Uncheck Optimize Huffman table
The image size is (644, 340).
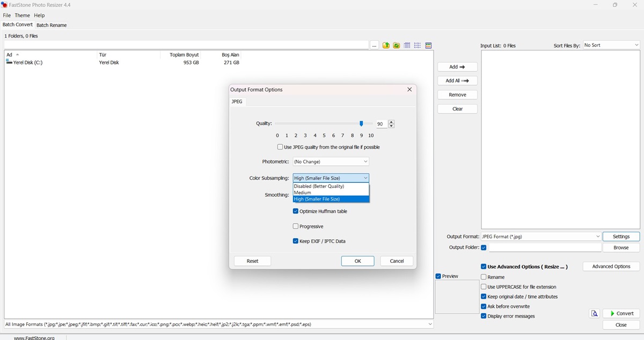click(x=296, y=211)
